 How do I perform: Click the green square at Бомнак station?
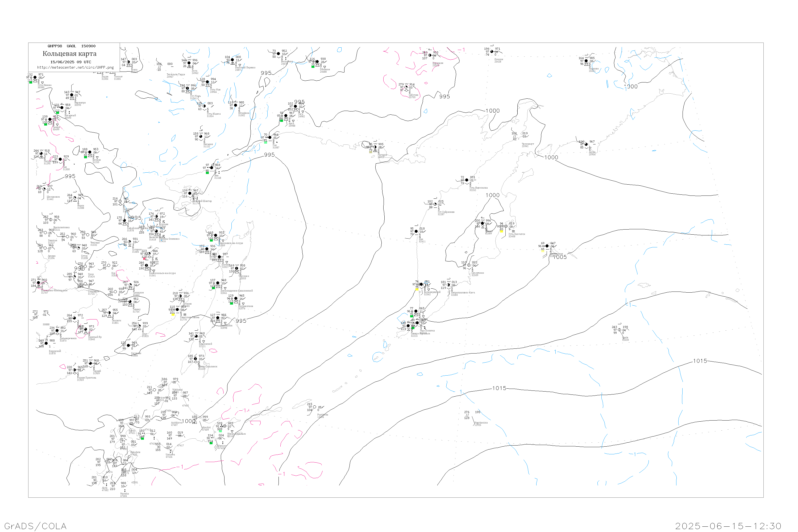[85, 157]
